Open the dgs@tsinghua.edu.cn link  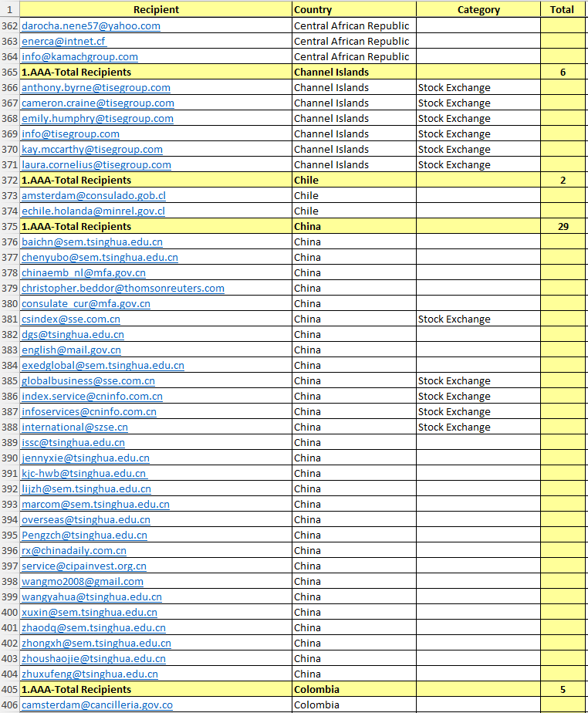pos(73,335)
